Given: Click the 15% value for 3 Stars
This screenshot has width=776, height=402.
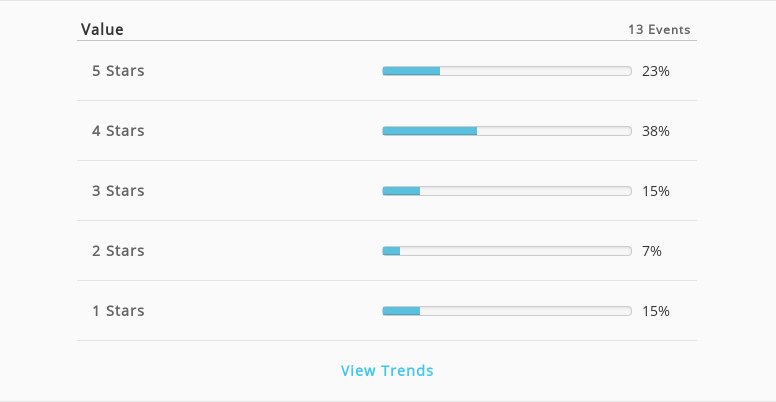Looking at the screenshot, I should [x=656, y=191].
